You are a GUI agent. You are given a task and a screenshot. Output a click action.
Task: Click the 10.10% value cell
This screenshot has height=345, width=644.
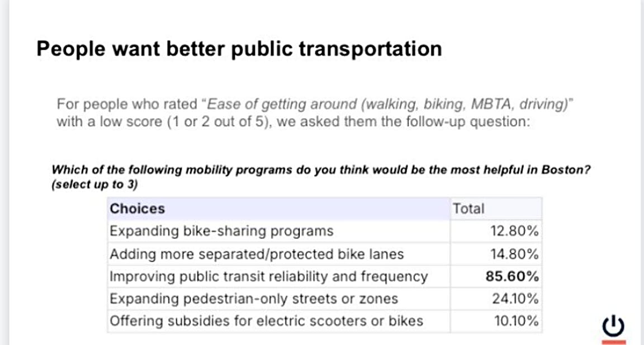click(517, 321)
